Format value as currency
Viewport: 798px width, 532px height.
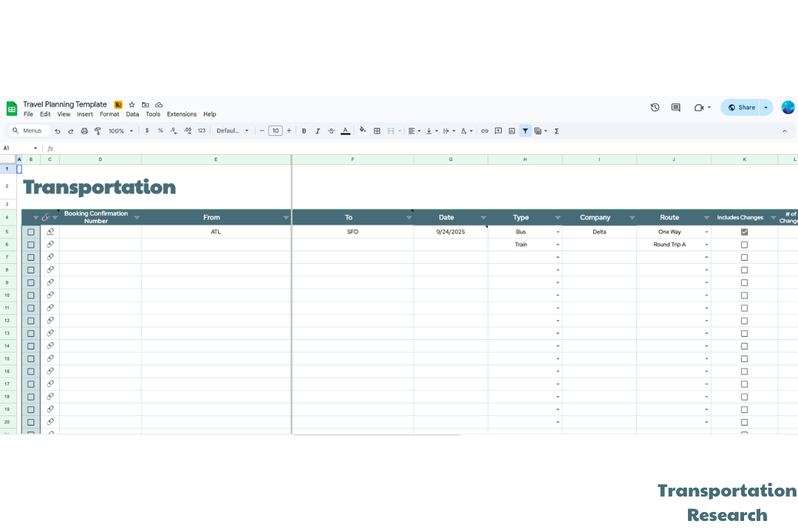tap(146, 131)
